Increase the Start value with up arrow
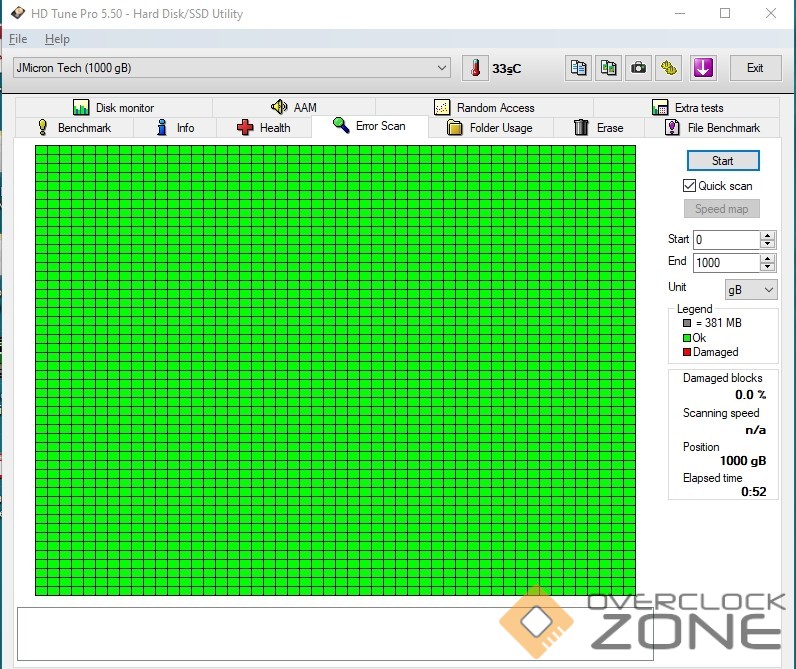The width and height of the screenshot is (796, 669). coord(768,235)
